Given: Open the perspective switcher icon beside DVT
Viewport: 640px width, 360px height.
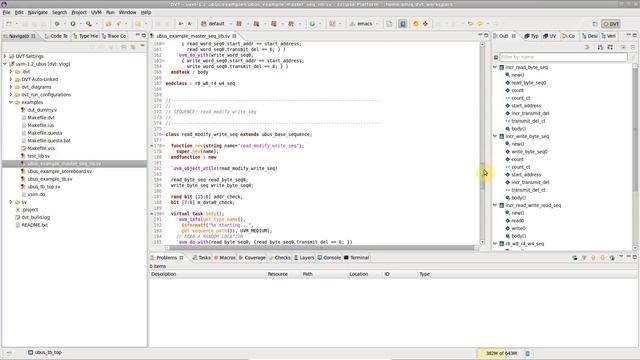Looking at the screenshot, I should (595, 24).
